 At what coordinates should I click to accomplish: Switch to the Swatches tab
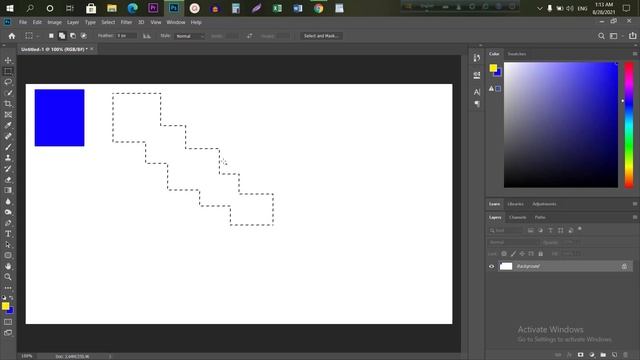click(517, 54)
